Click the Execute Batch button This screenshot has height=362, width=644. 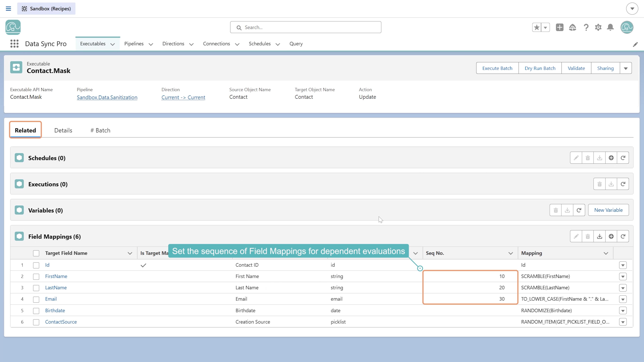(497, 68)
